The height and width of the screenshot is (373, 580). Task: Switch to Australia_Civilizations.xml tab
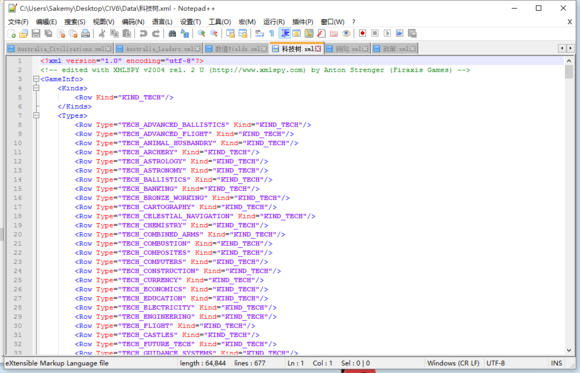click(x=59, y=48)
